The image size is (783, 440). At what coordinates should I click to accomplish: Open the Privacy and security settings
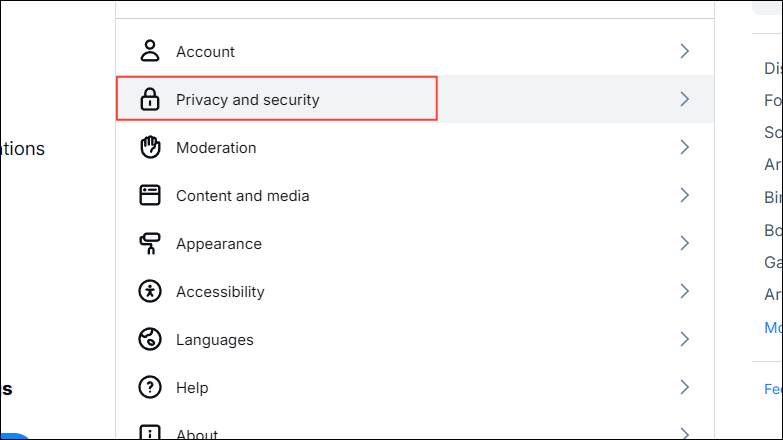(247, 100)
